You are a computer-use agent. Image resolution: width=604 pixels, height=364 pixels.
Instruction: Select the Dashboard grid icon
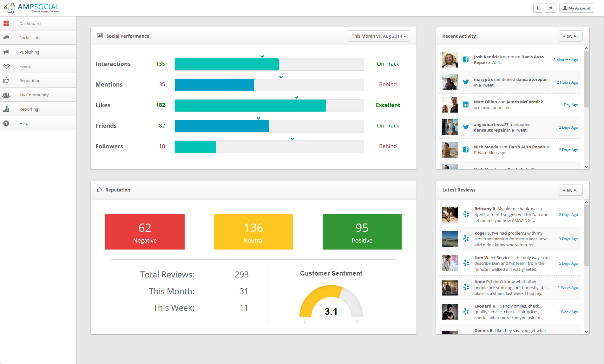(x=6, y=23)
